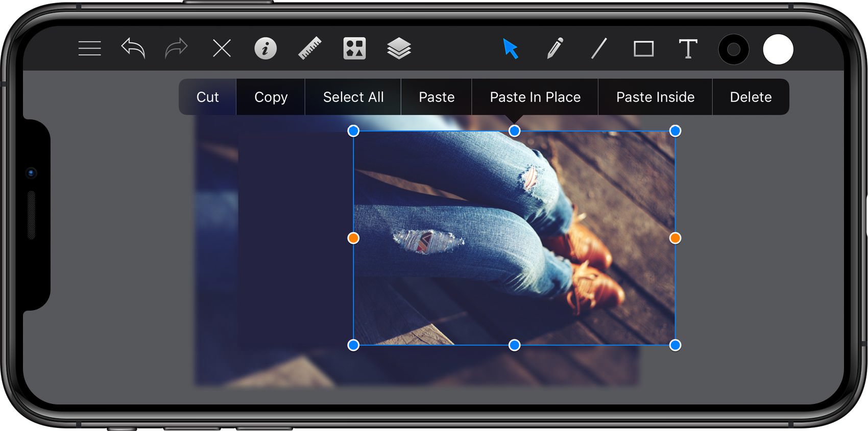Tap the X deselect icon
This screenshot has height=431, width=868.
222,48
